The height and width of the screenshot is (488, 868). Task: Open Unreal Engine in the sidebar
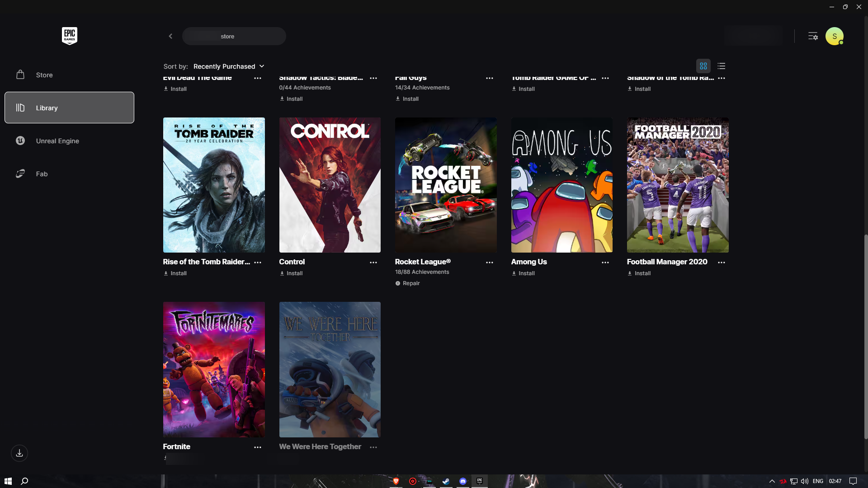click(69, 141)
